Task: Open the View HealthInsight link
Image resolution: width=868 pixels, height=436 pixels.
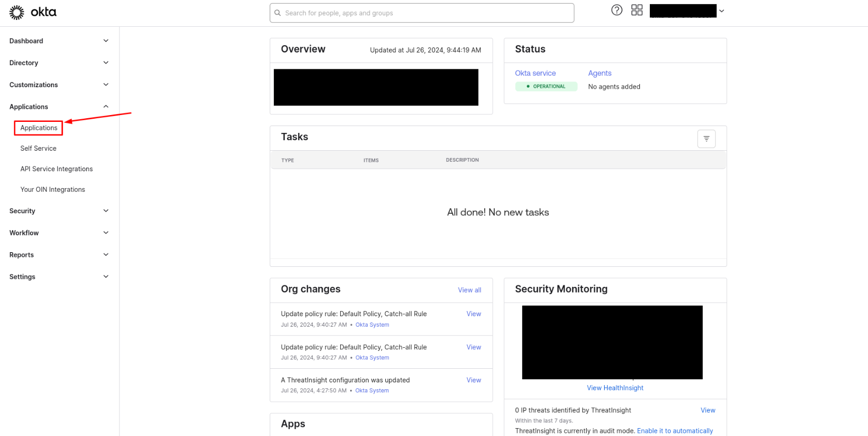Action: click(x=615, y=388)
